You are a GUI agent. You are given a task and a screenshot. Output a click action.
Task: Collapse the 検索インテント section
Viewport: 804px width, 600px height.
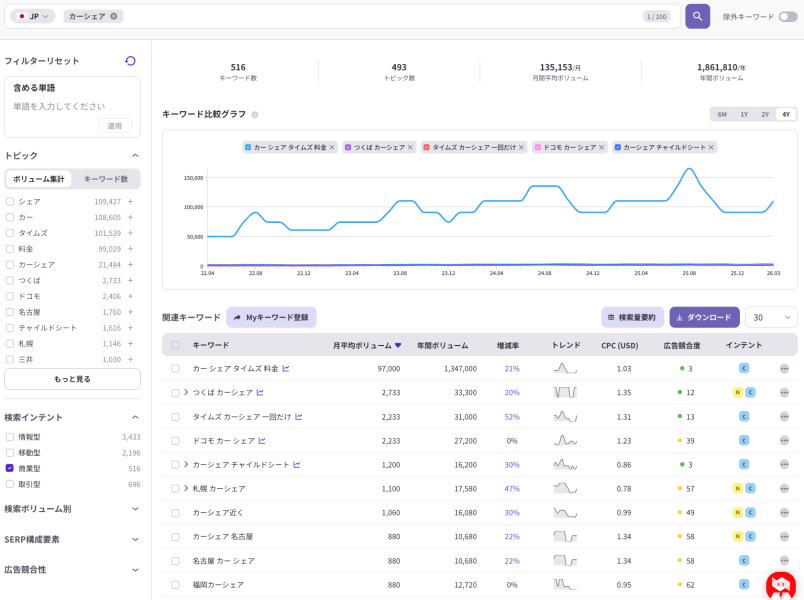[135, 417]
